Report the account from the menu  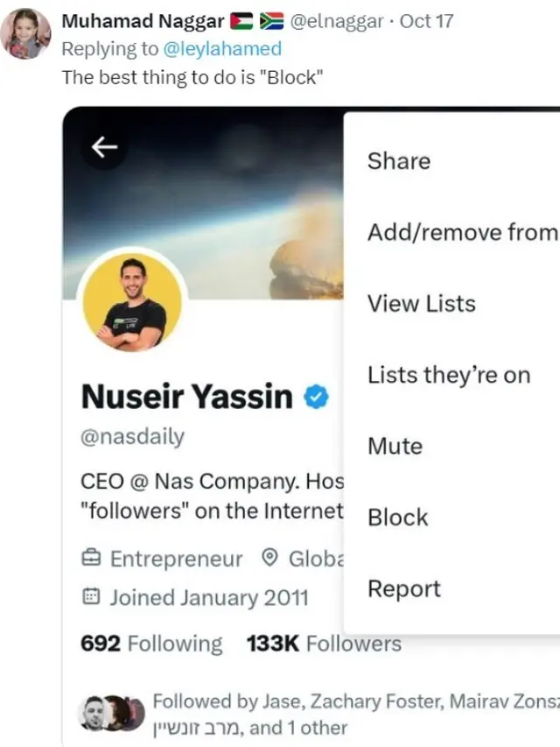coord(402,589)
